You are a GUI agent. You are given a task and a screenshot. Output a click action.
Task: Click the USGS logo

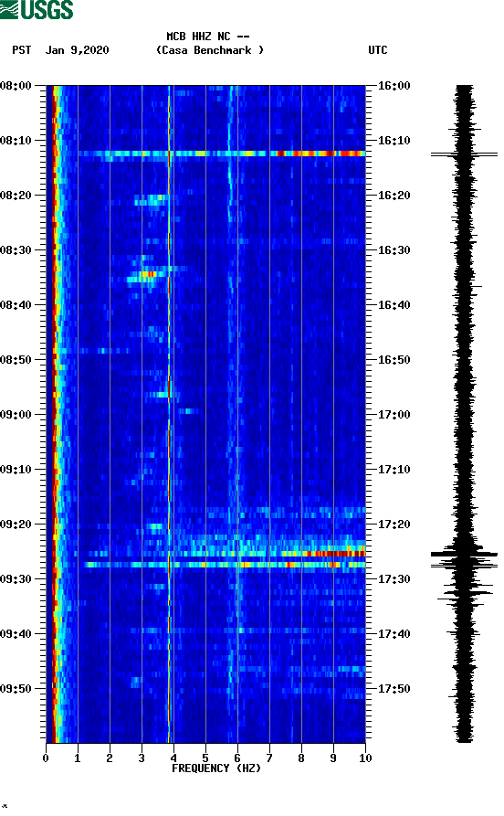[37, 9]
